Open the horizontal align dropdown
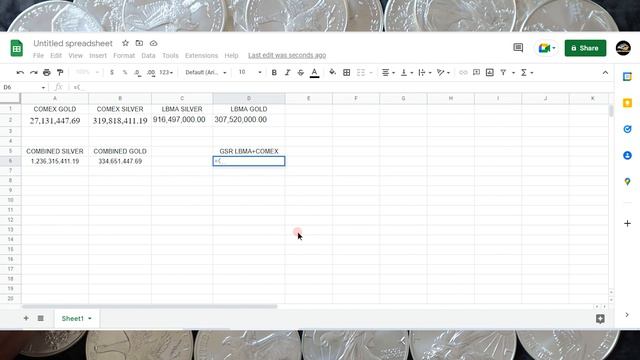The height and width of the screenshot is (360, 640). [388, 73]
